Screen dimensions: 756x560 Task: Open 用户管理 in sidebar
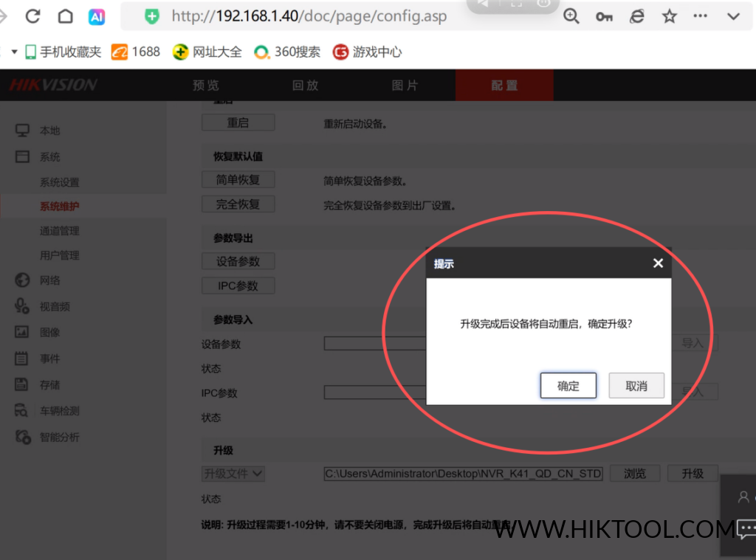(x=59, y=255)
